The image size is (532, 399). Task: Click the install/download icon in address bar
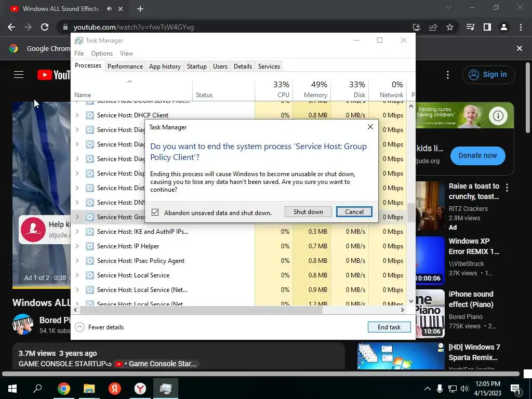[x=416, y=27]
